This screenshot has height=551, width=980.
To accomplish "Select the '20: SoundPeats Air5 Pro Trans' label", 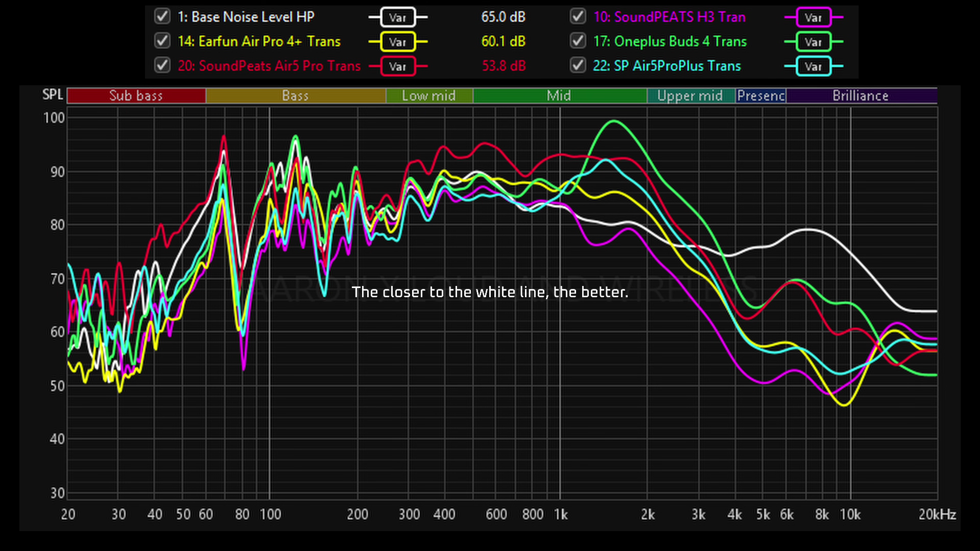I will click(269, 66).
